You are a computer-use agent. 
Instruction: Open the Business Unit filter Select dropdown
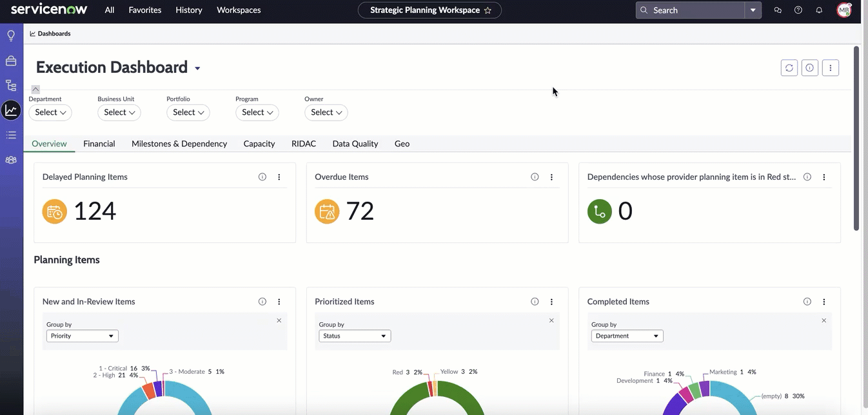(119, 112)
